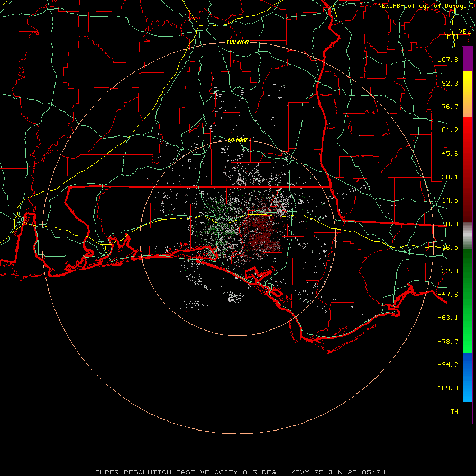Click the 61.2 legend value
This screenshot has height=476, width=476.
450,130
